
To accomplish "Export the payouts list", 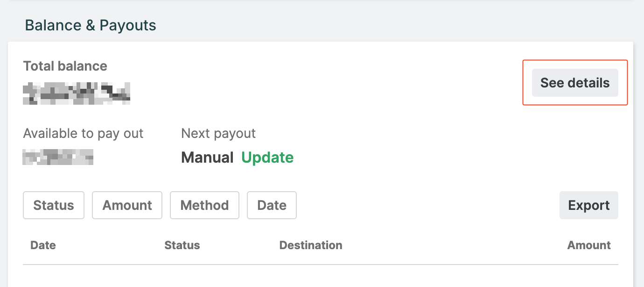I will tap(588, 205).
